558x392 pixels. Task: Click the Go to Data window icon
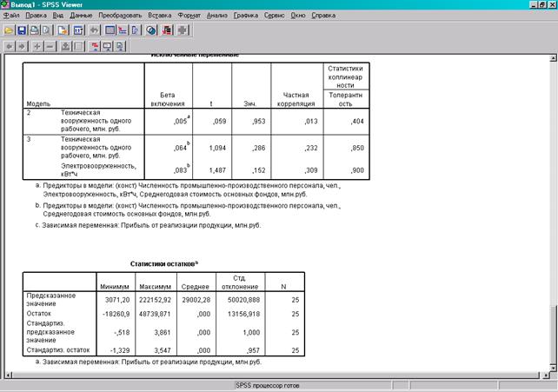(x=110, y=30)
